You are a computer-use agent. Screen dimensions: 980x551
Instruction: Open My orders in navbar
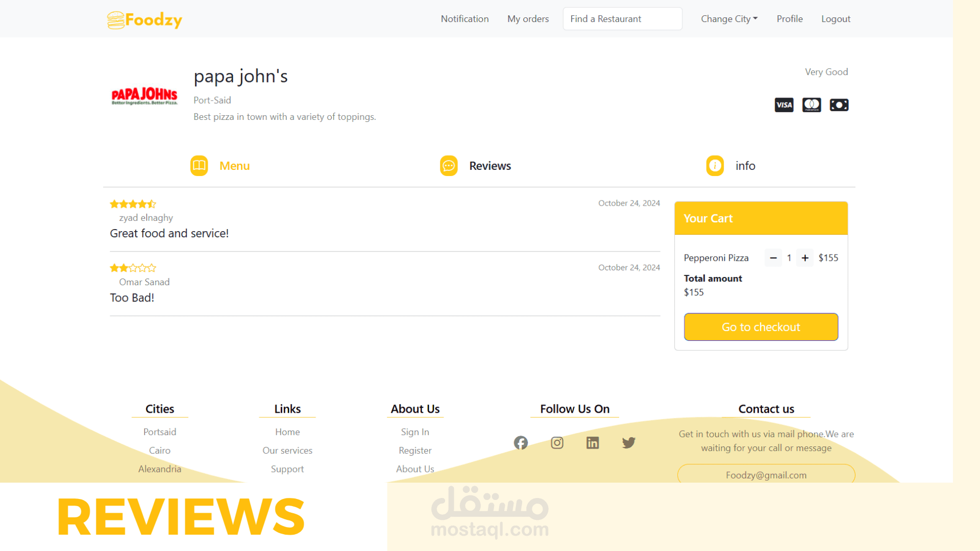[x=528, y=19]
